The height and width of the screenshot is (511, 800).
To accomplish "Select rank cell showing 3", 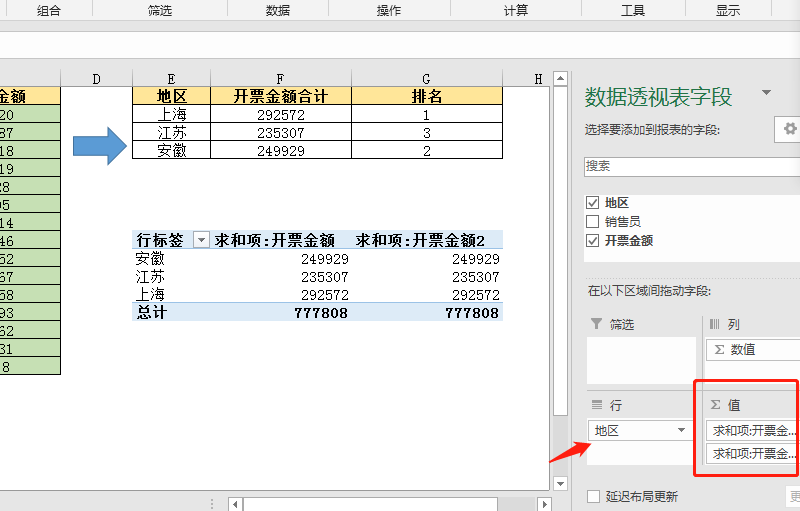I will point(427,133).
